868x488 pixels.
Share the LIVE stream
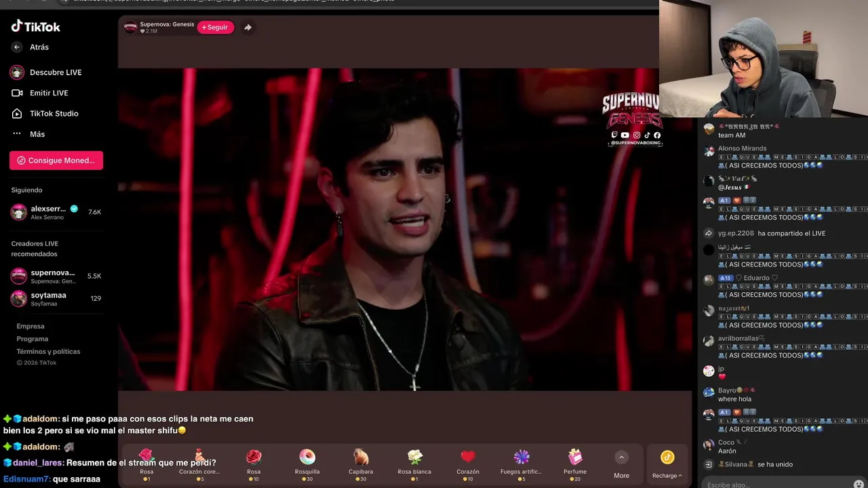pyautogui.click(x=248, y=27)
